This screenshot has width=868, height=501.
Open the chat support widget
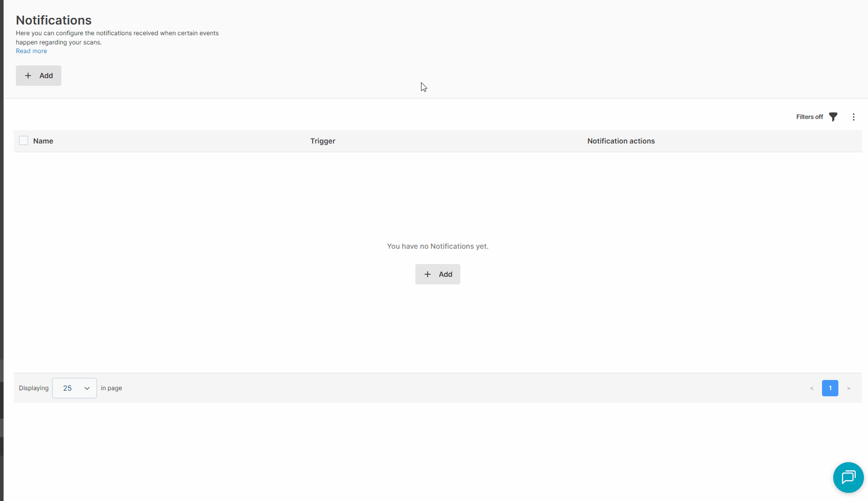click(x=848, y=478)
